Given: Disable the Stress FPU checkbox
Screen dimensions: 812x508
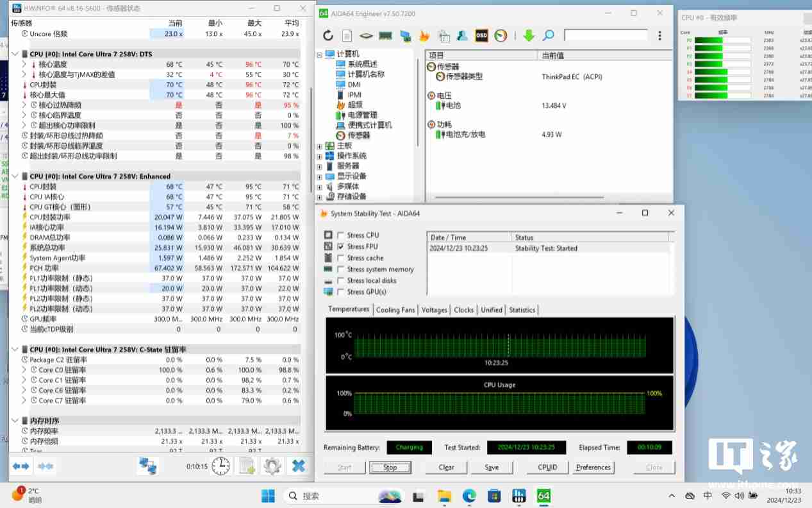Looking at the screenshot, I should 340,246.
